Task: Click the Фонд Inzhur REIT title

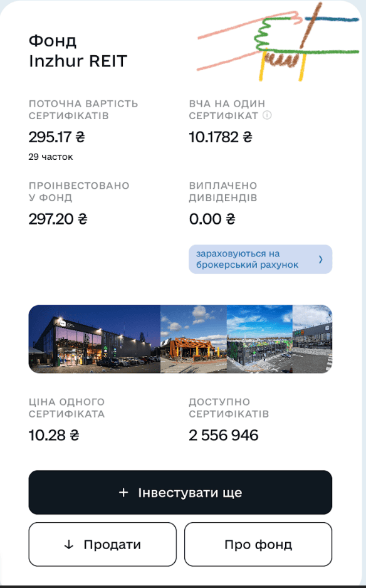Action: pyautogui.click(x=78, y=52)
